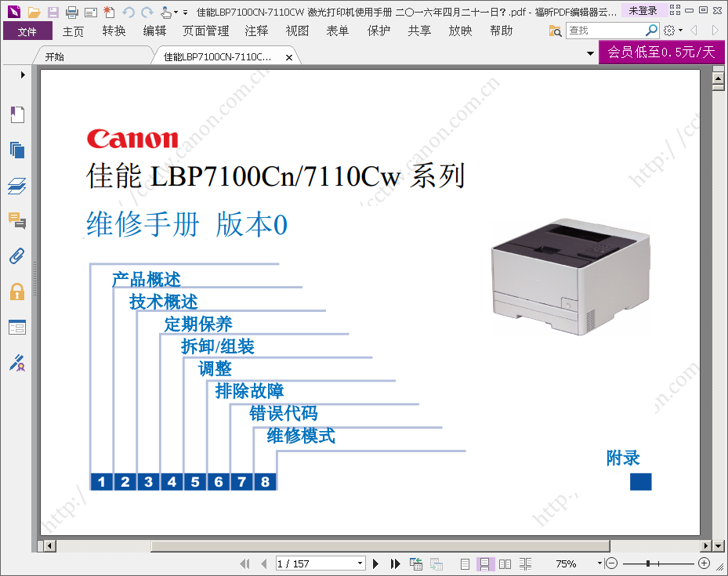The width and height of the screenshot is (728, 576).
Task: Switch to single page view
Action: (x=465, y=564)
